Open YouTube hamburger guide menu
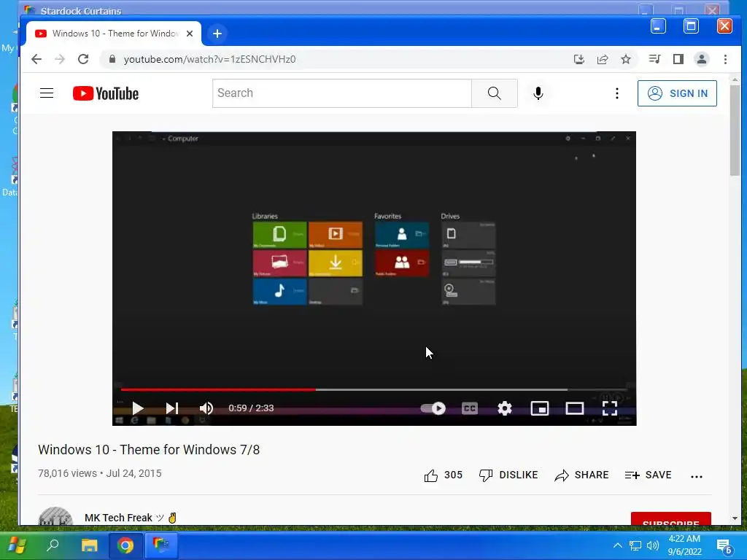Screen dimensions: 747x560 [x=47, y=93]
